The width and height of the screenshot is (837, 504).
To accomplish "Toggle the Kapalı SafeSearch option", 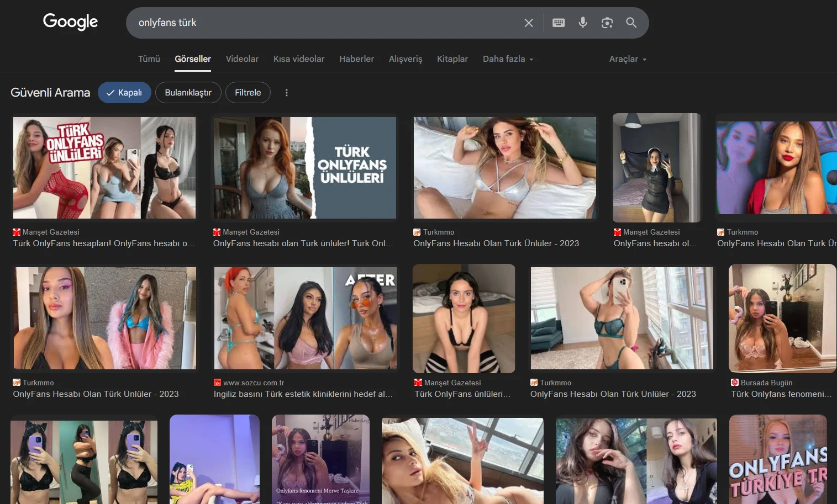I will (x=124, y=93).
